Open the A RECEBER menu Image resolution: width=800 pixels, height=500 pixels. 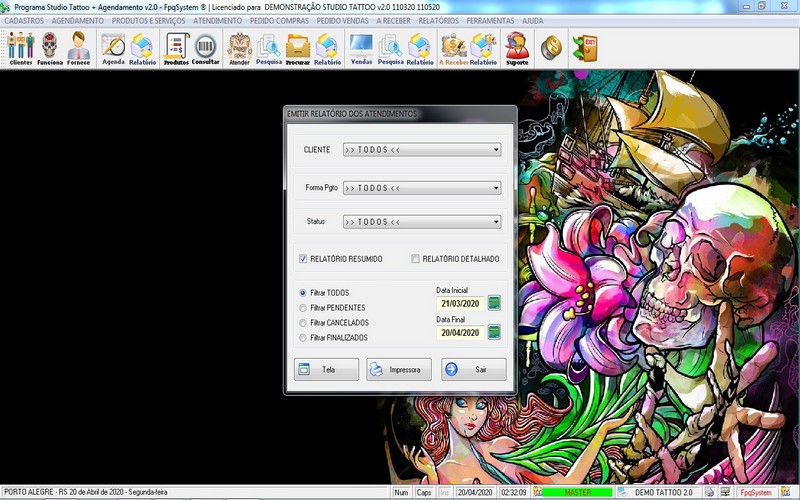pos(393,21)
